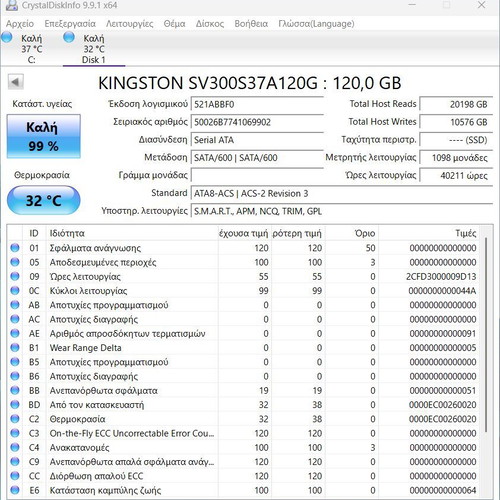500x500 pixels.
Task: Click the Serial ATA interface field
Action: [x=257, y=140]
